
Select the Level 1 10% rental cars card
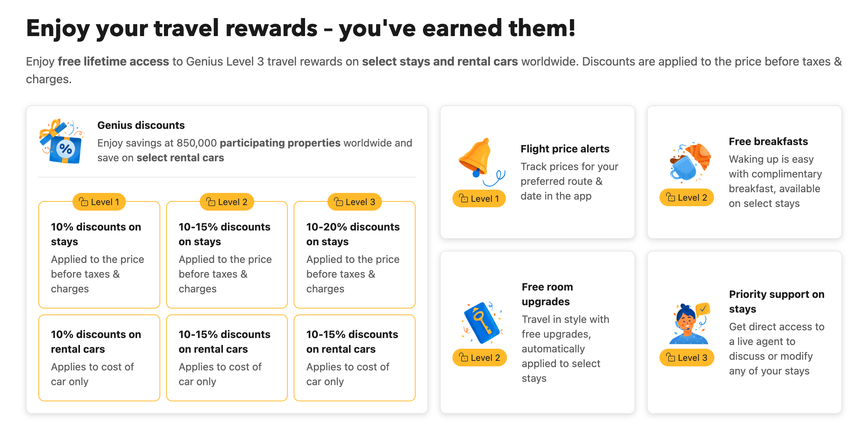click(x=99, y=358)
